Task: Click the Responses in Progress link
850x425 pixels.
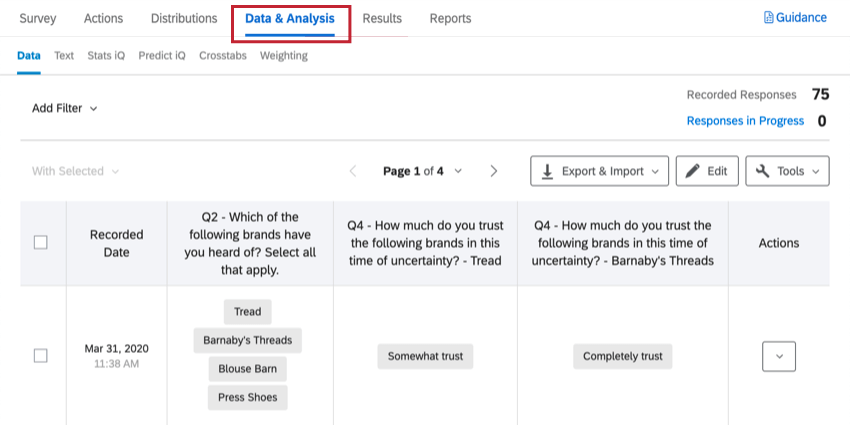Action: point(745,121)
